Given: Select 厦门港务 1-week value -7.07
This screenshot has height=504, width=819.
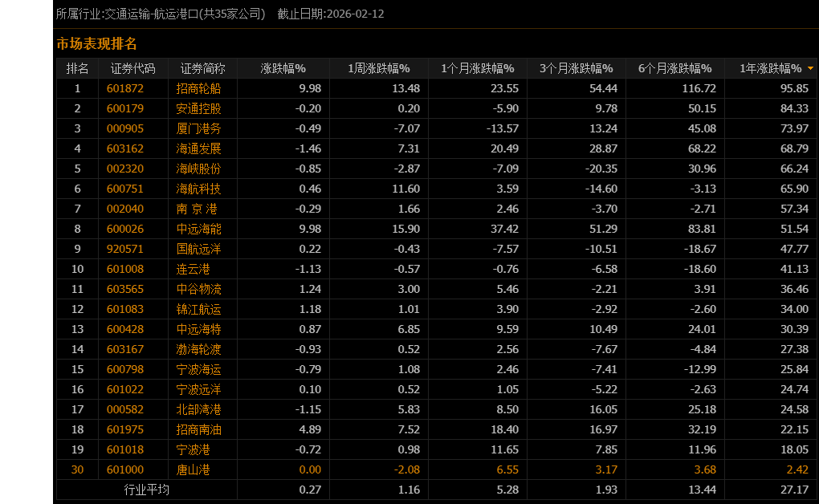Looking at the screenshot, I should click(406, 128).
